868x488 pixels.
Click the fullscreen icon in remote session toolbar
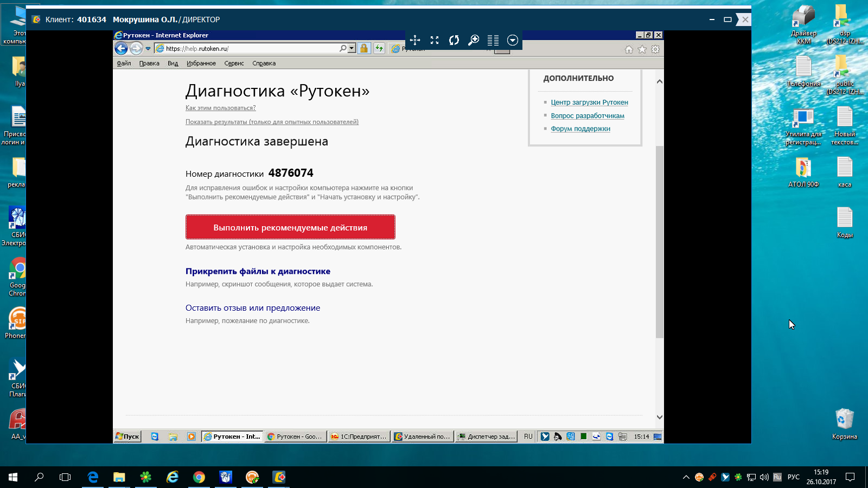coord(435,40)
